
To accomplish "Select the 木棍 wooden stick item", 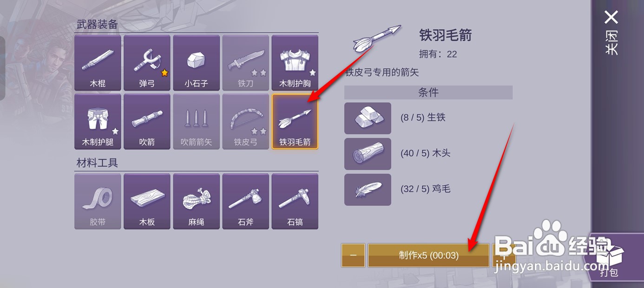I will click(x=98, y=63).
